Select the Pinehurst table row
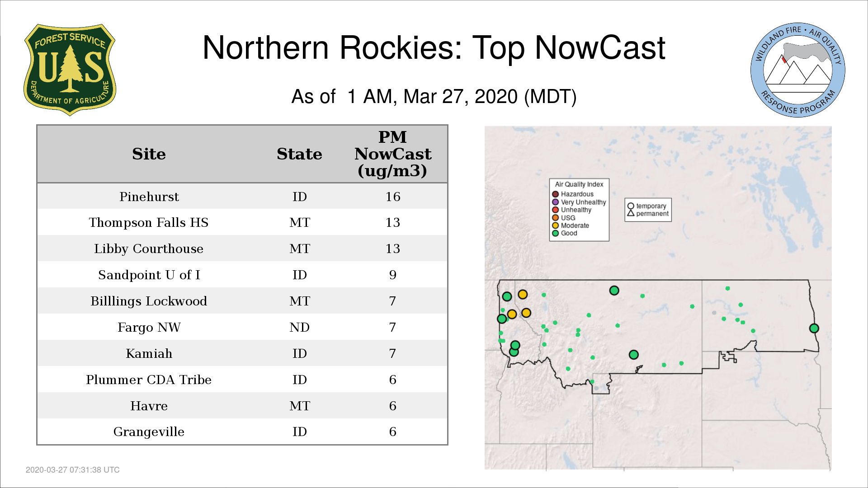The image size is (868, 488). (x=149, y=197)
